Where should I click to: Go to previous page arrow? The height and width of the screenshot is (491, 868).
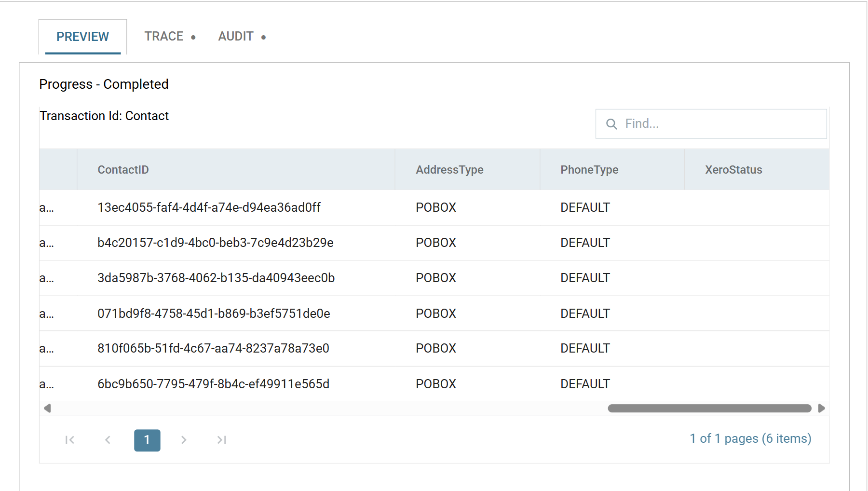[108, 440]
